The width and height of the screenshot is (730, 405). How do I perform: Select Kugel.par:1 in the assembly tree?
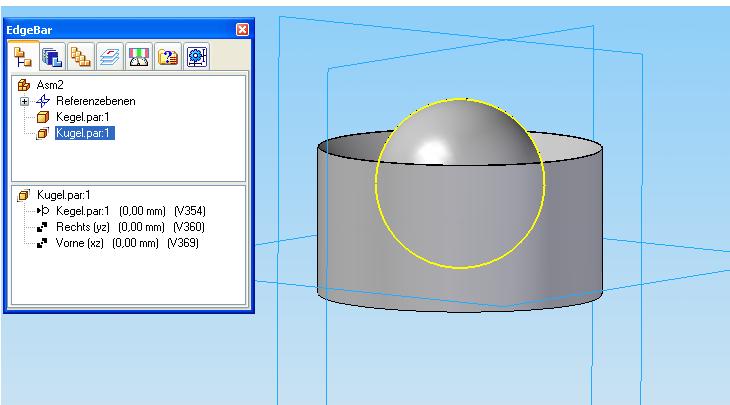click(x=84, y=132)
